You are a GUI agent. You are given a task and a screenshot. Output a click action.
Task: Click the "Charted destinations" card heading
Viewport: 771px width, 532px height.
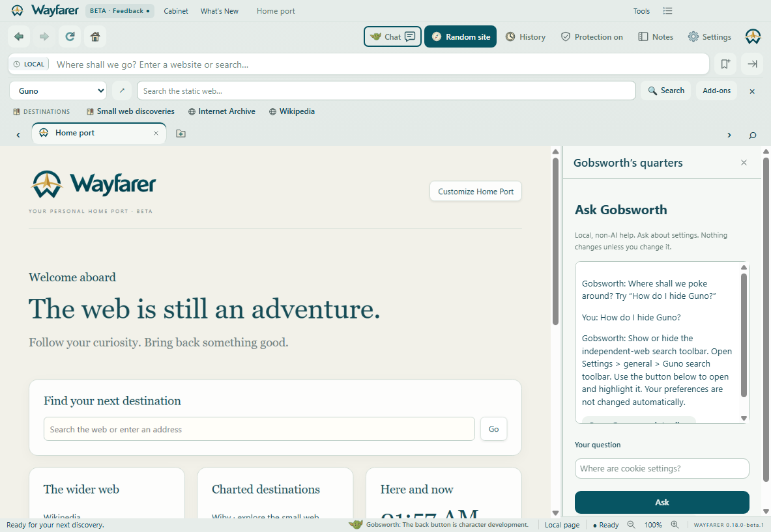coord(265,489)
